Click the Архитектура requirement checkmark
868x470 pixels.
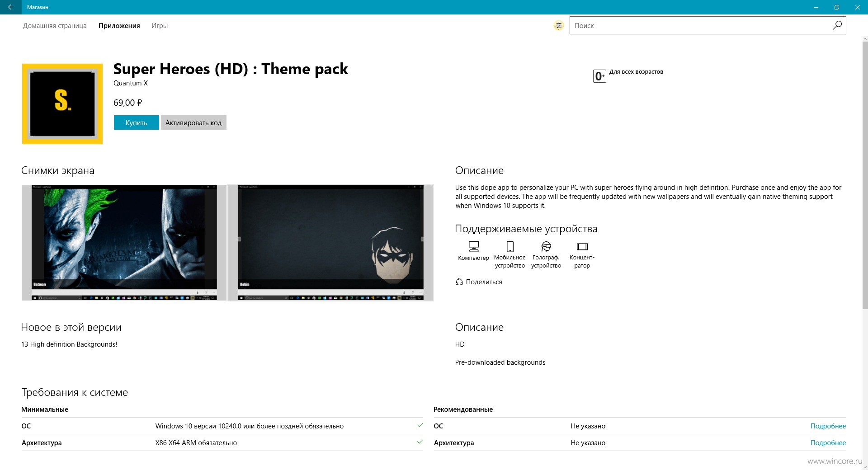coord(420,442)
